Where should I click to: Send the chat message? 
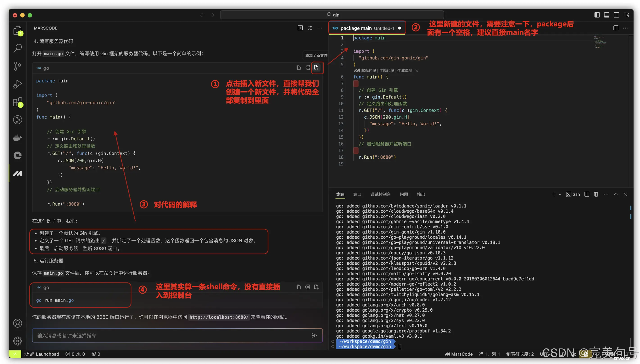314,335
